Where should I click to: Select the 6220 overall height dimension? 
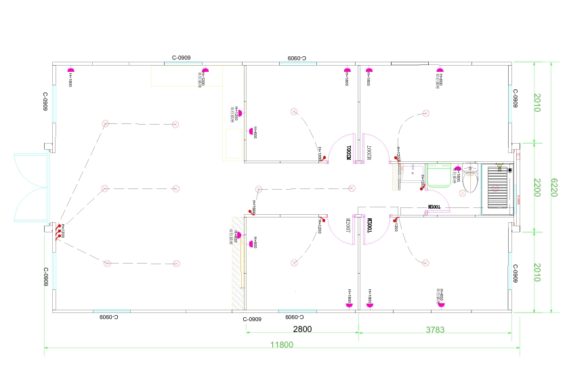pyautogui.click(x=554, y=187)
